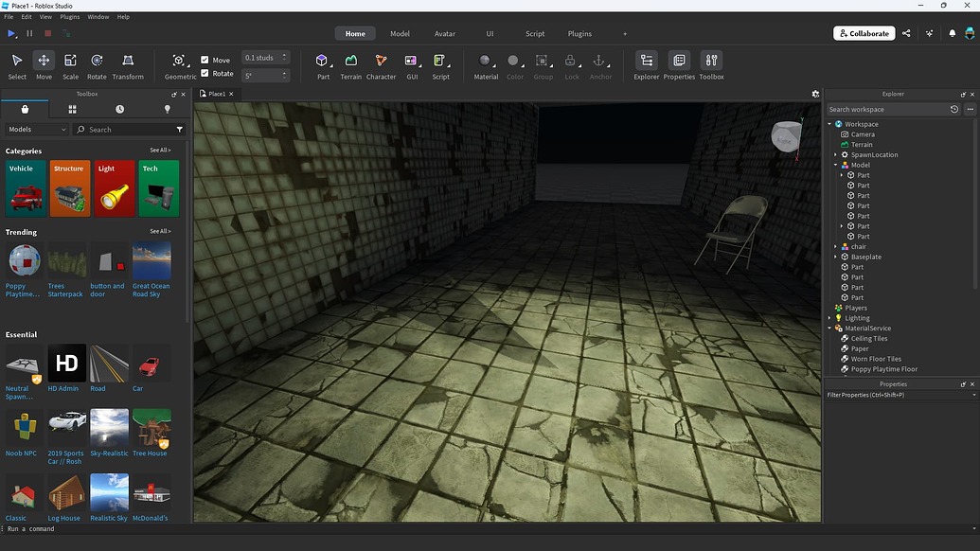The width and height of the screenshot is (980, 551).
Task: Click See All next to Categories
Action: (x=160, y=150)
